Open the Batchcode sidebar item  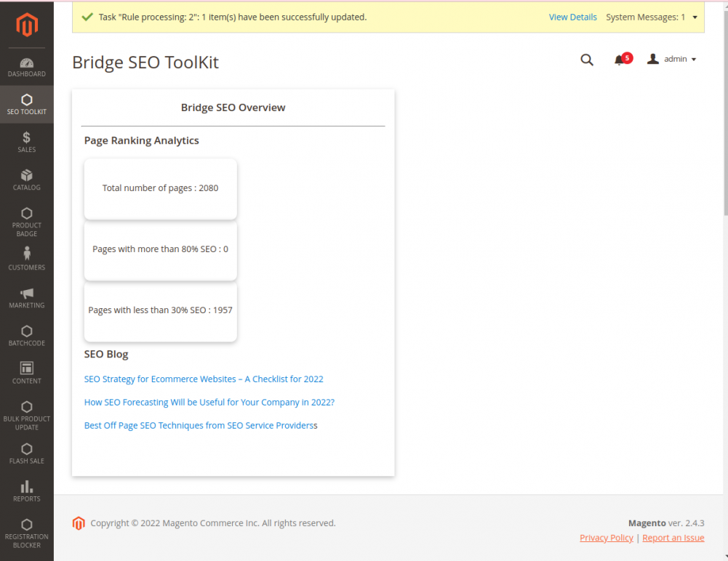pos(27,334)
